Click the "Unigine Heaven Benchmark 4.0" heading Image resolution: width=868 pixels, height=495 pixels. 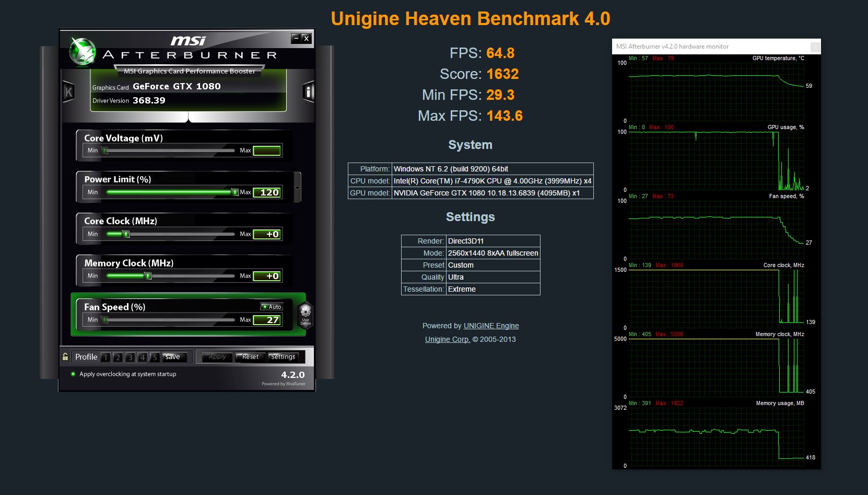tap(471, 19)
